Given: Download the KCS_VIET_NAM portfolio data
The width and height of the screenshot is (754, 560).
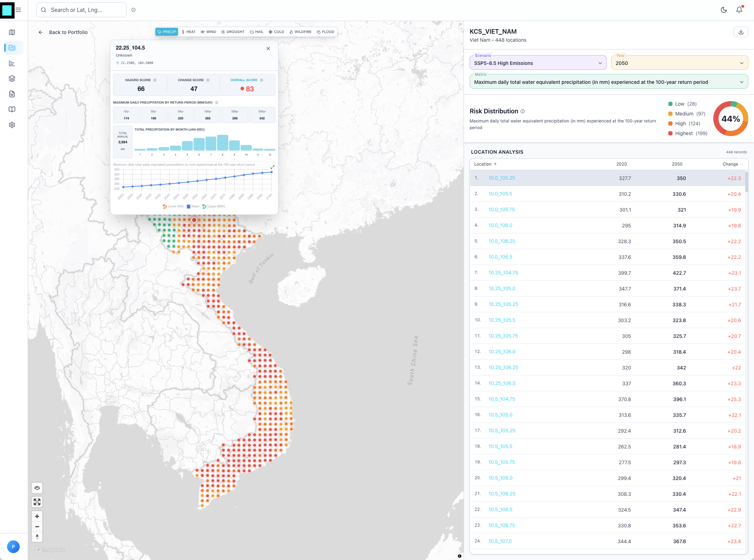Looking at the screenshot, I should [x=741, y=32].
